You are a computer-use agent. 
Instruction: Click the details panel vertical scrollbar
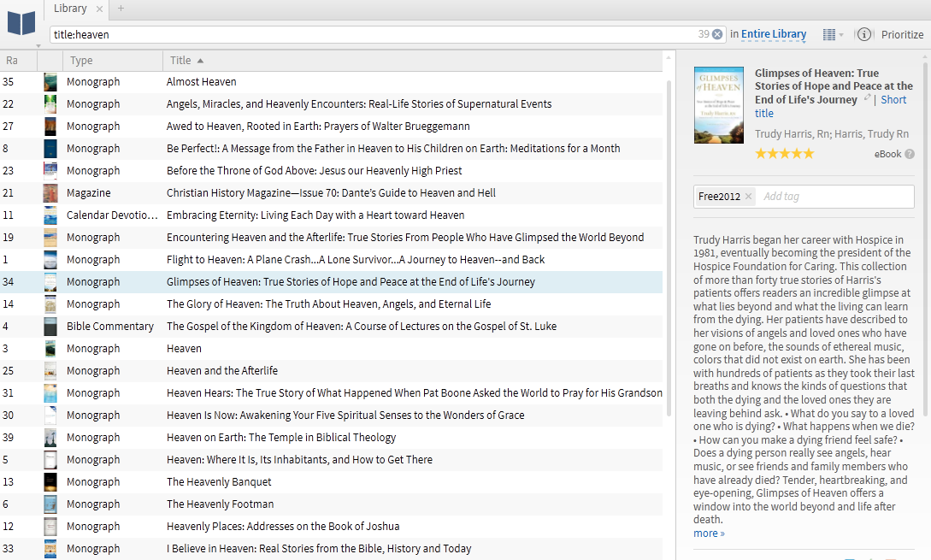pos(925,238)
